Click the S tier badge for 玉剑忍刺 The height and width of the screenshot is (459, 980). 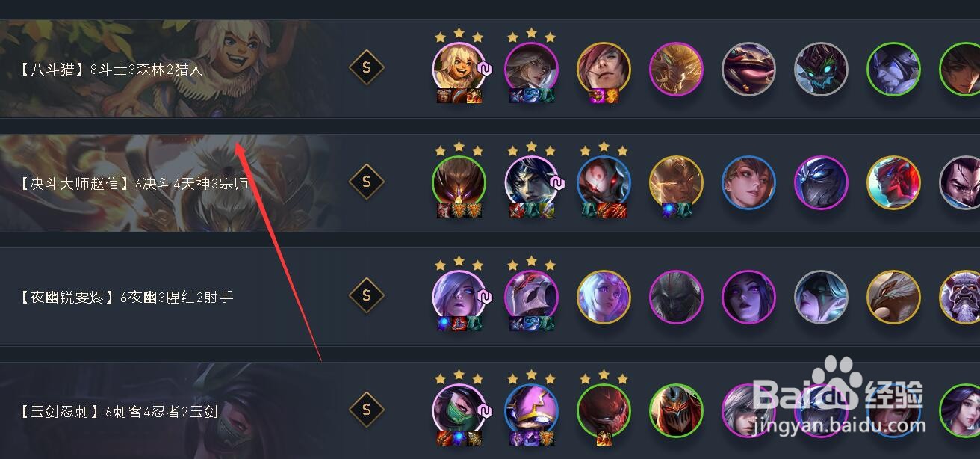pos(366,410)
